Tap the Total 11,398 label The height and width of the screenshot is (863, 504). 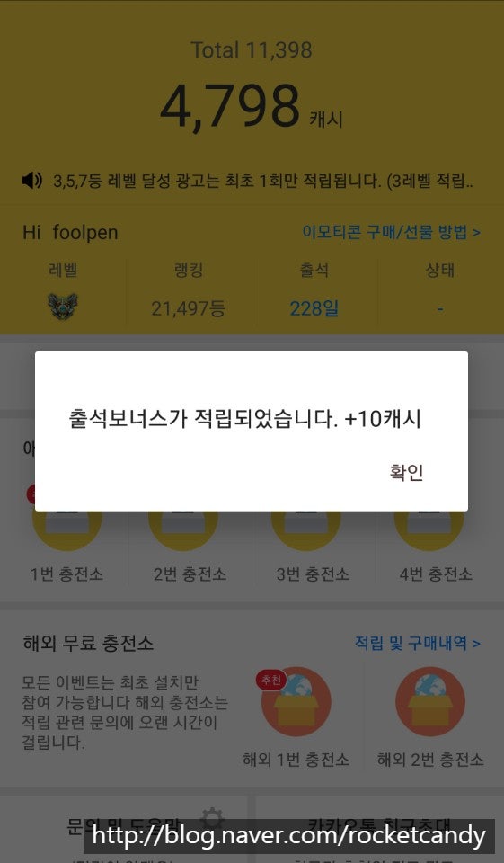pos(252,50)
